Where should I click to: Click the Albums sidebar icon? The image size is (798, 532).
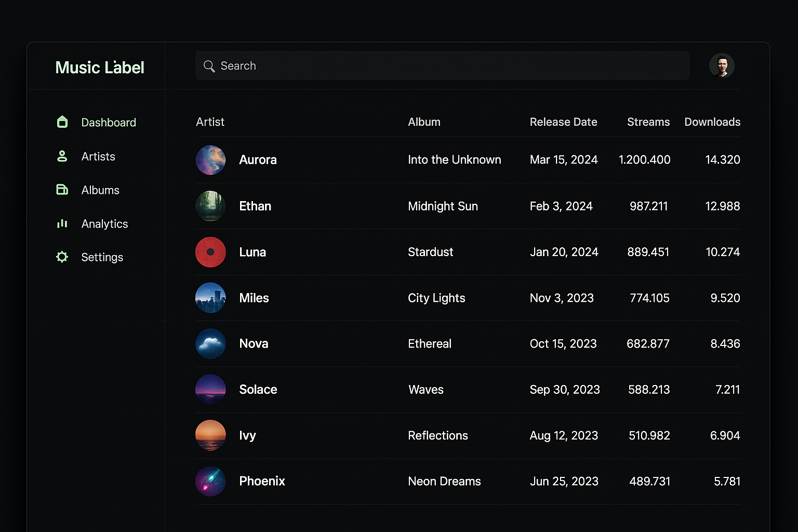(62, 190)
